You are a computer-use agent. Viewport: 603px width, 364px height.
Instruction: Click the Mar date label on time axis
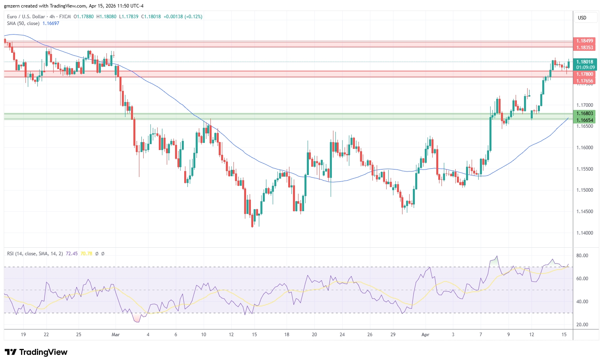coord(116,335)
